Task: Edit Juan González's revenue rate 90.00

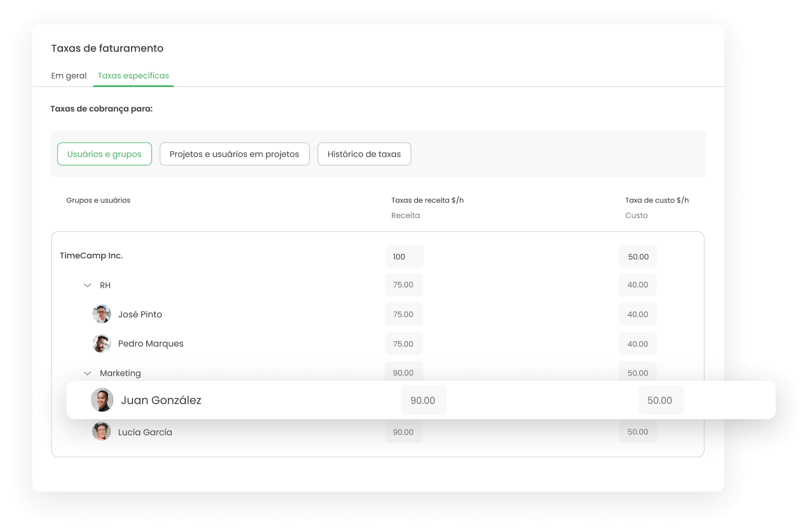Action: click(423, 401)
